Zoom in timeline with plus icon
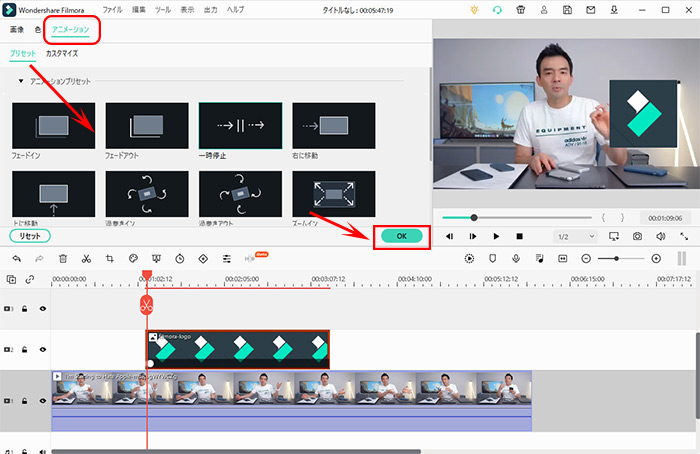The image size is (700, 454). 656,258
